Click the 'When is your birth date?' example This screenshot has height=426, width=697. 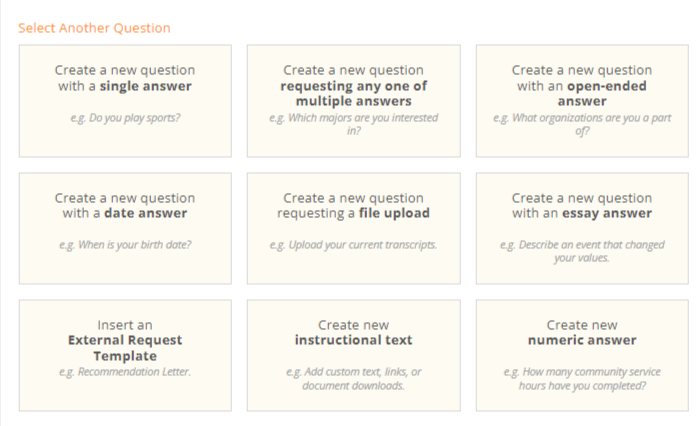(125, 245)
